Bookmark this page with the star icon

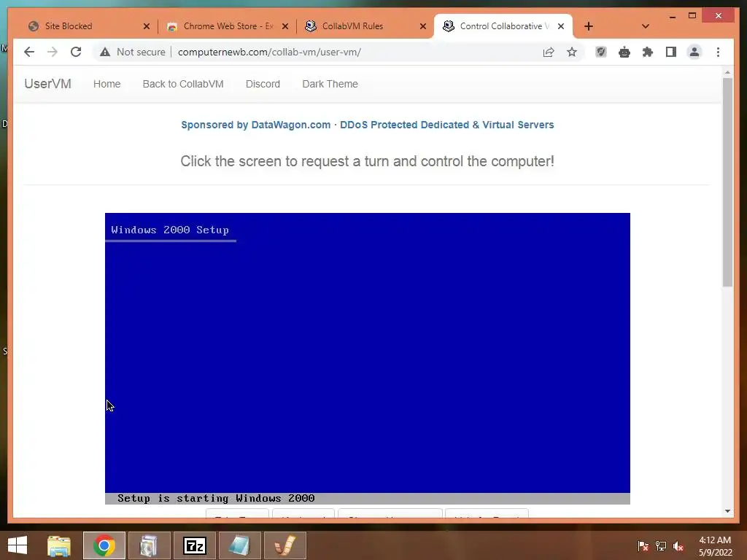coord(572,52)
